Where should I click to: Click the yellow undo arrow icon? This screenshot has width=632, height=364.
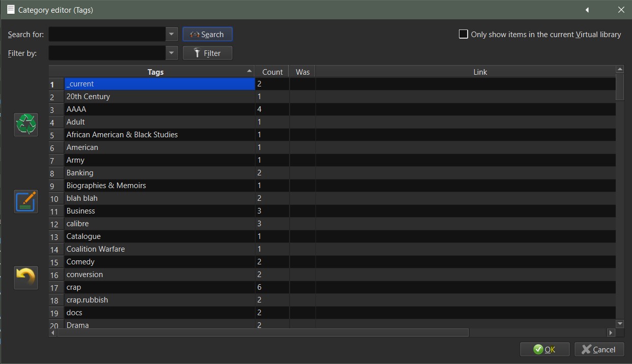(x=26, y=278)
